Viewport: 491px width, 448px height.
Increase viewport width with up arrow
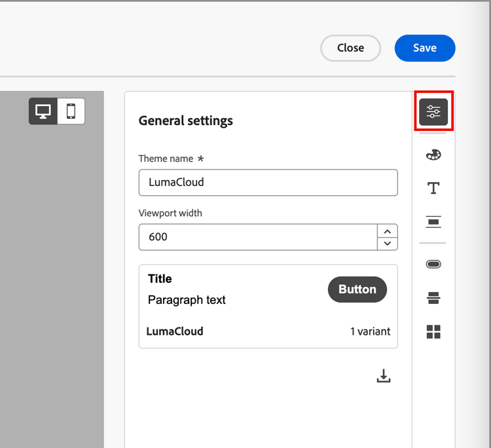(388, 231)
